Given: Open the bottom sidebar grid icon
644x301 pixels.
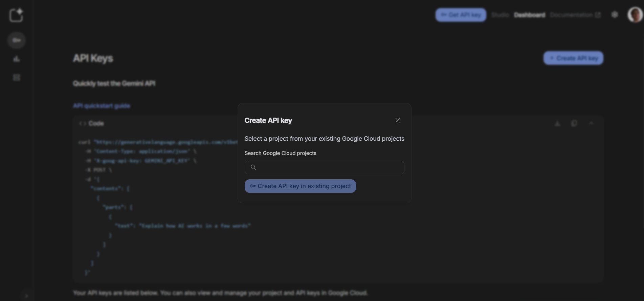Looking at the screenshot, I should 16,78.
